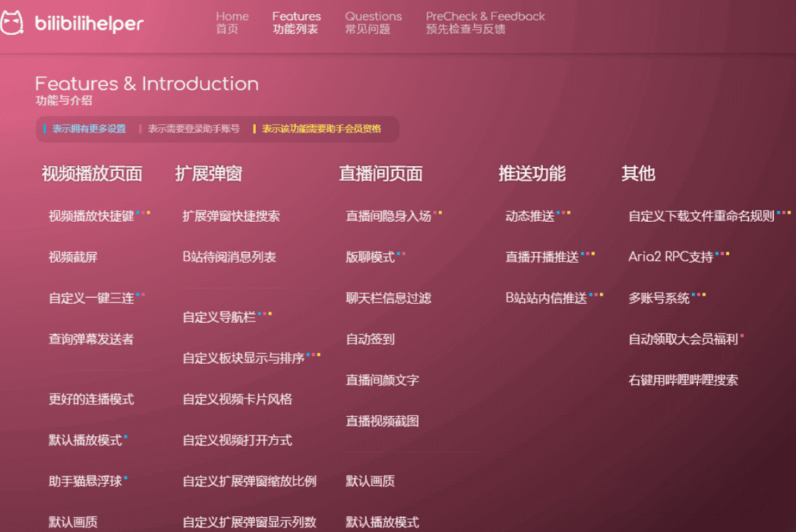Click the 视频播放页面 column heading
The image size is (796, 532).
pos(92,174)
